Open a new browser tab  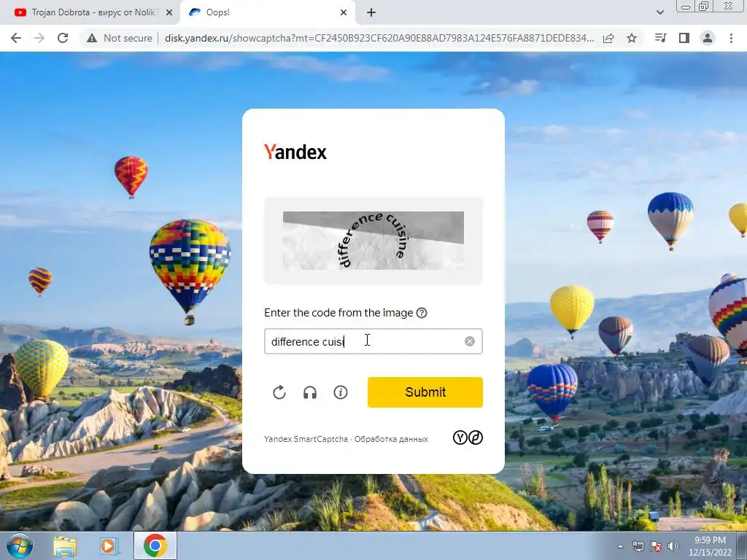(x=371, y=12)
